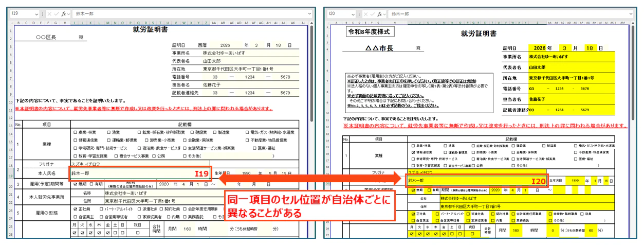644x245 pixels.
Task: Click 本人氏名 label in left sheet
Action: click(46, 174)
